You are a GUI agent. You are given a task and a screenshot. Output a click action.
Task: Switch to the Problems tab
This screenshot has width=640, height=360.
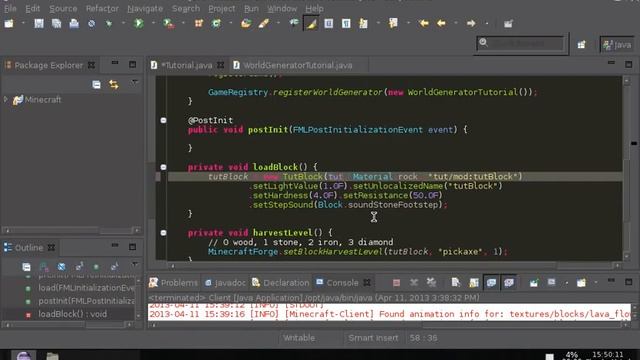coord(173,282)
